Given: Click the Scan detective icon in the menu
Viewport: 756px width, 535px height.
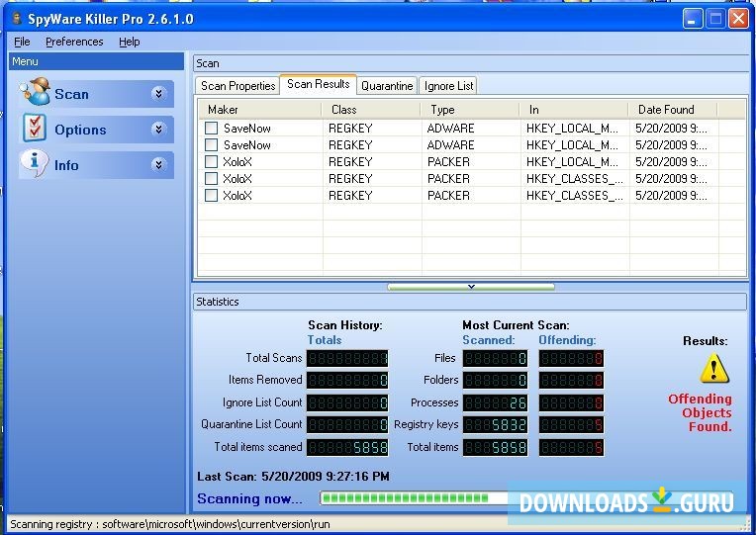Looking at the screenshot, I should click(x=35, y=92).
